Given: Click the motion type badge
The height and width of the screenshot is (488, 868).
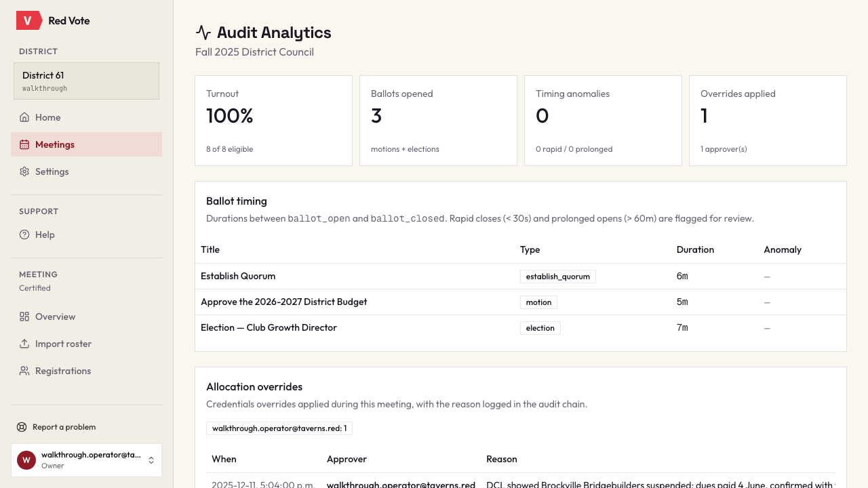Looking at the screenshot, I should click(x=538, y=302).
